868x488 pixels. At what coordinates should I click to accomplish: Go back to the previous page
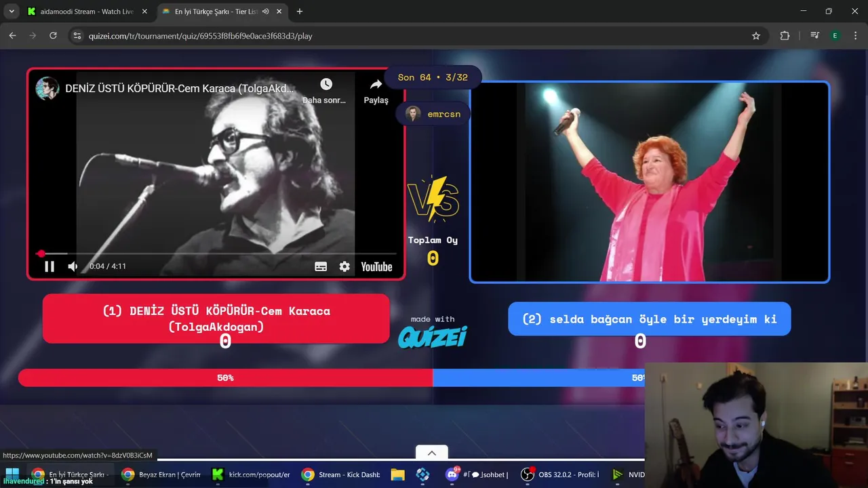pos(12,36)
